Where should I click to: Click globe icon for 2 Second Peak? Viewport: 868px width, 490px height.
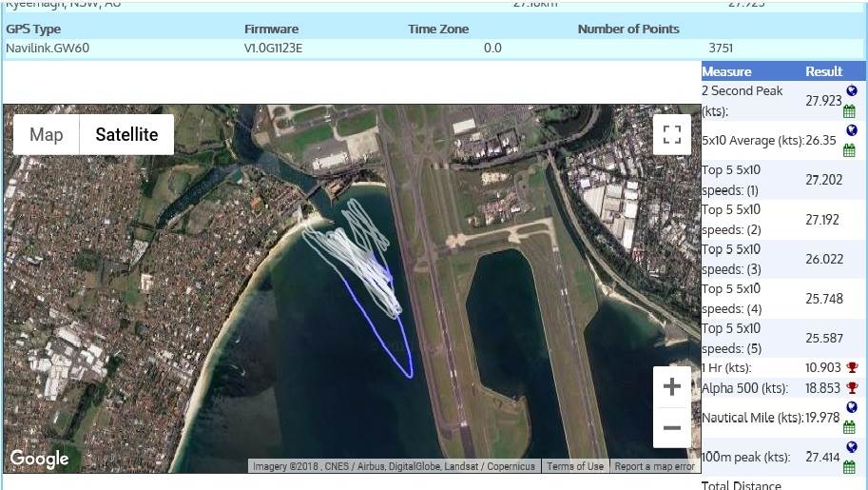pos(852,91)
